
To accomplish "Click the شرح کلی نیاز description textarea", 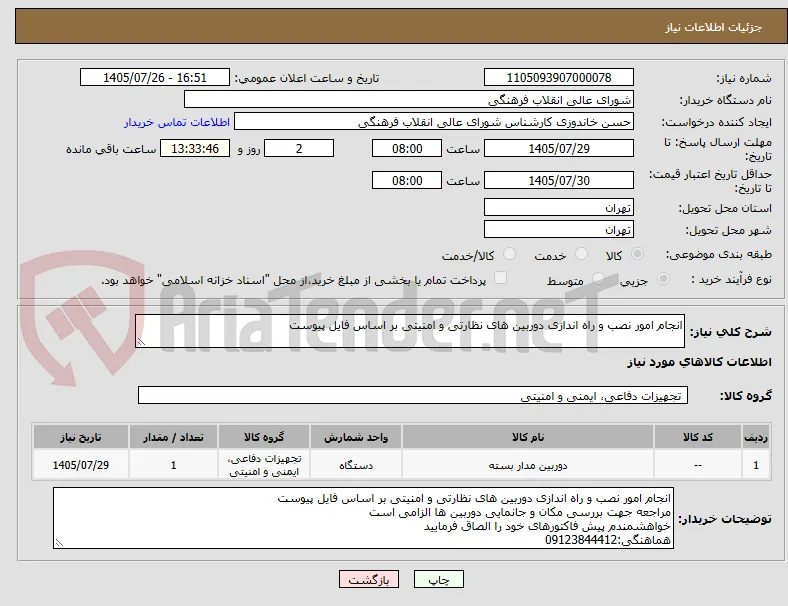I will pos(410,331).
